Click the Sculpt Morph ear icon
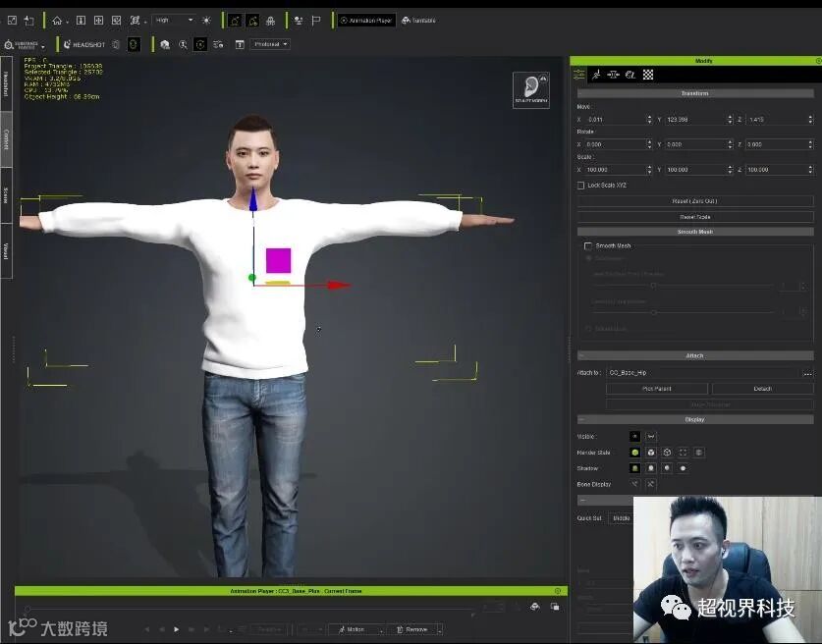The image size is (822, 644). point(530,88)
